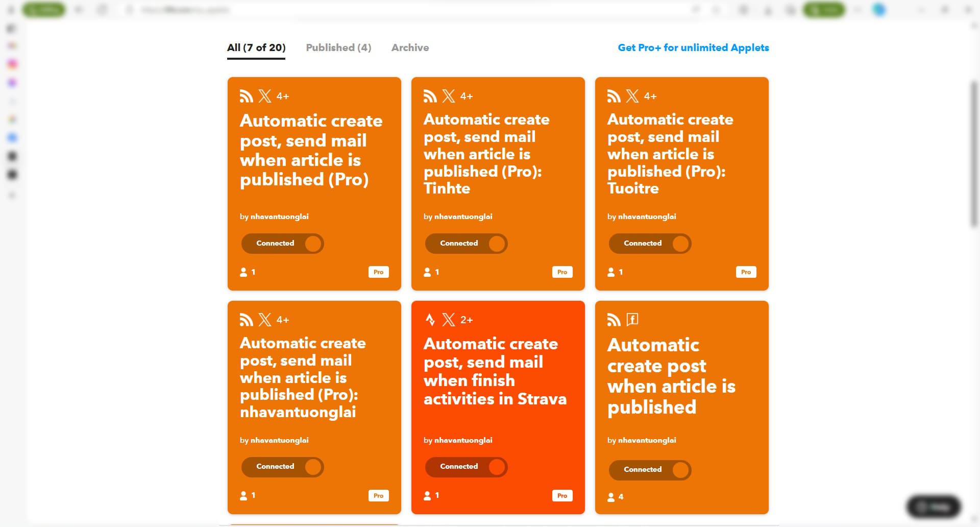Image resolution: width=980 pixels, height=527 pixels.
Task: Click X logo on '(Pro)' card without site name
Action: coord(265,96)
